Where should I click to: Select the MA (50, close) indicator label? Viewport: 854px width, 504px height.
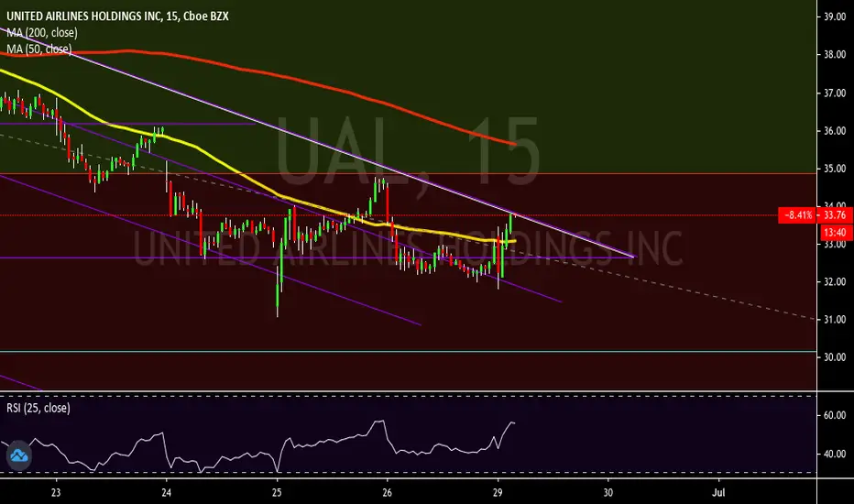(x=39, y=49)
